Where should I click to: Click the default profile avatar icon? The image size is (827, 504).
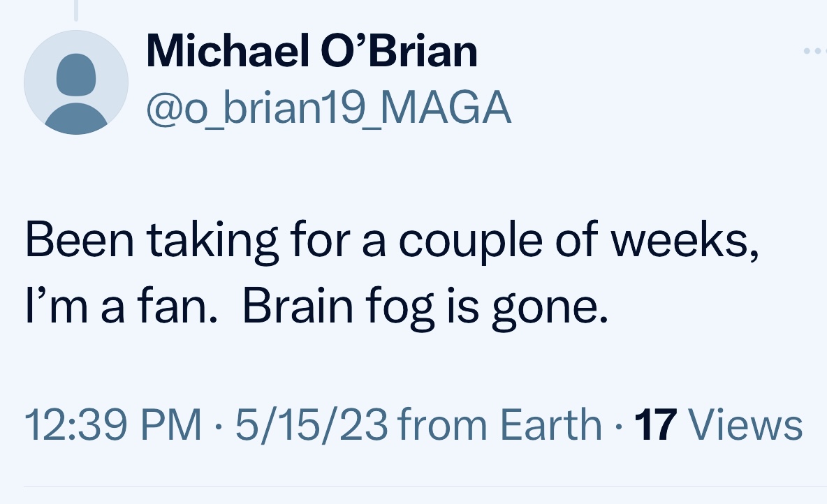[x=76, y=82]
